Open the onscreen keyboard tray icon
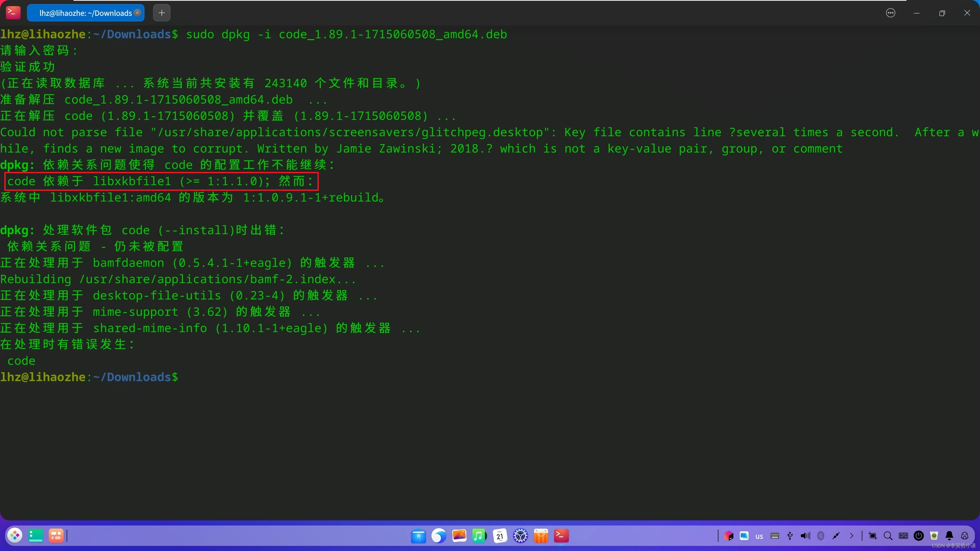The height and width of the screenshot is (551, 980). click(x=903, y=536)
